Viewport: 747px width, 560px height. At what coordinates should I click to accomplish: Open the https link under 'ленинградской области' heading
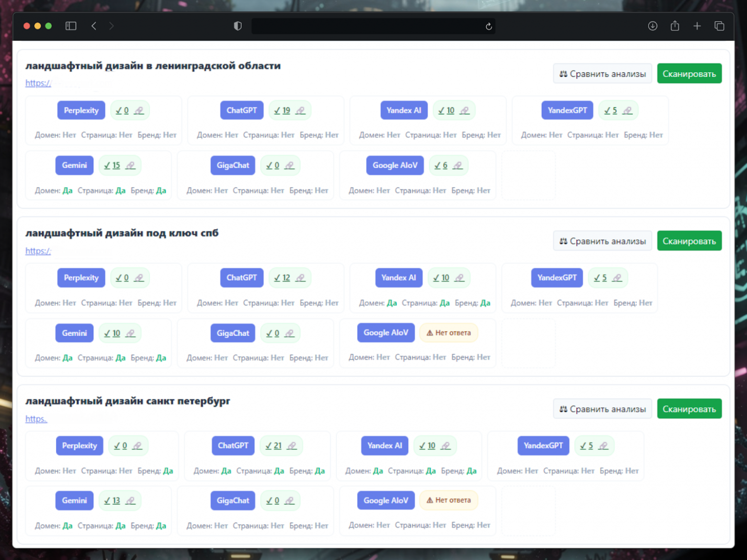38,83
